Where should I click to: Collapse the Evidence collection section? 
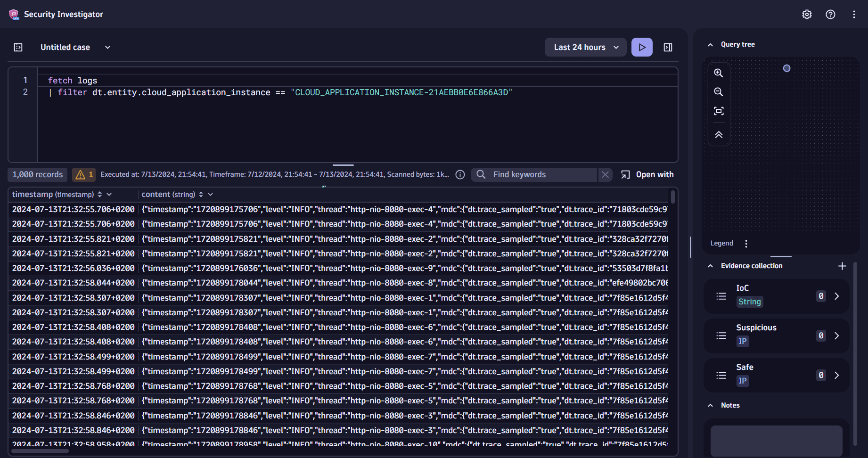click(x=710, y=266)
